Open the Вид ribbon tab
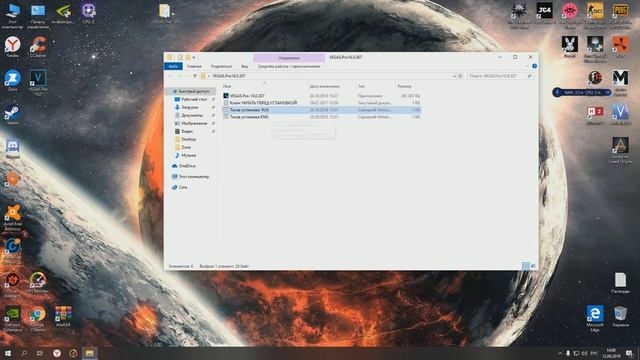Screen dimensions: 640x360 244,66
